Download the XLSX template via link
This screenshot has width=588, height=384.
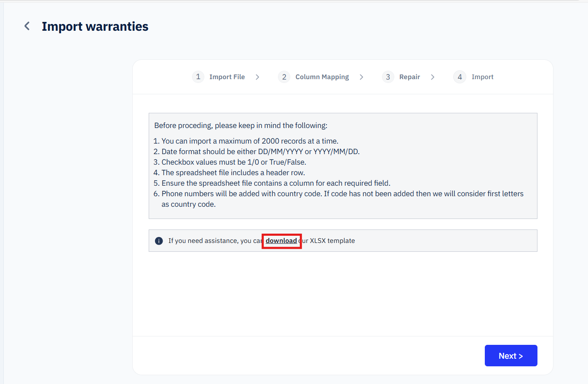[x=281, y=241]
